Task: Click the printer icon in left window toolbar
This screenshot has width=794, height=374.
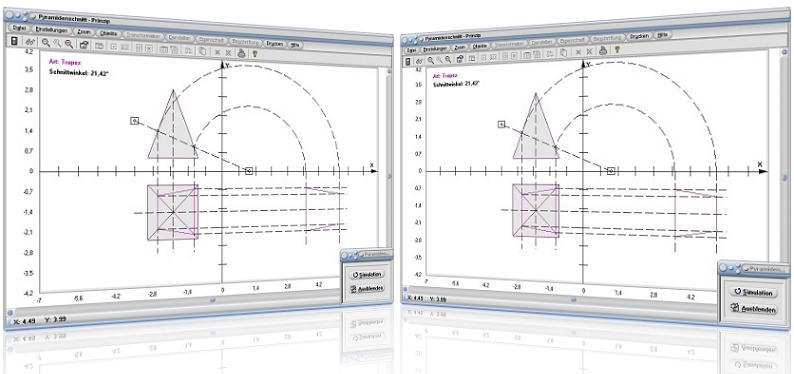Action: click(x=242, y=52)
